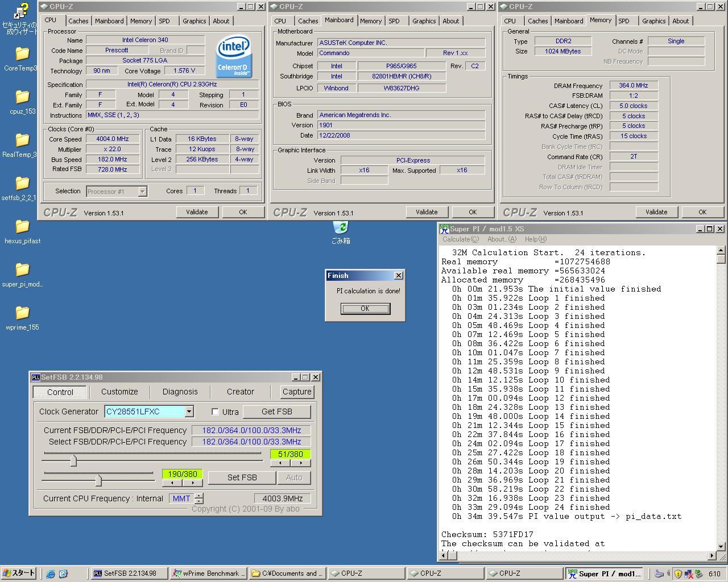
Task: Select the Customize tab in SetFSB
Action: click(x=119, y=392)
